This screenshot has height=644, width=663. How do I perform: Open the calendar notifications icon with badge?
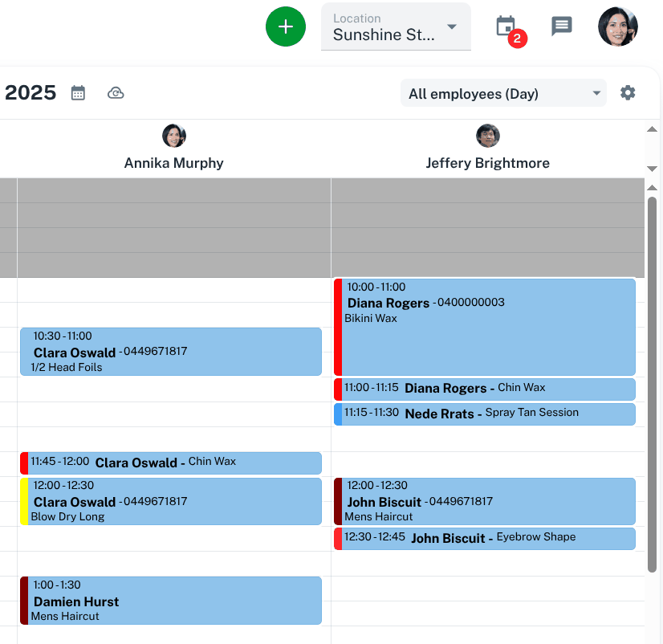coord(506,26)
